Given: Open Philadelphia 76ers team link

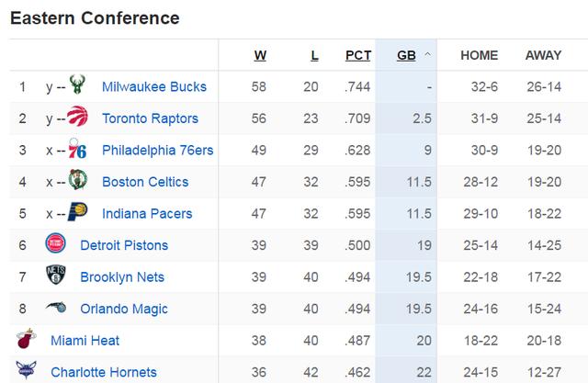Looking at the screenshot, I should [x=157, y=150].
